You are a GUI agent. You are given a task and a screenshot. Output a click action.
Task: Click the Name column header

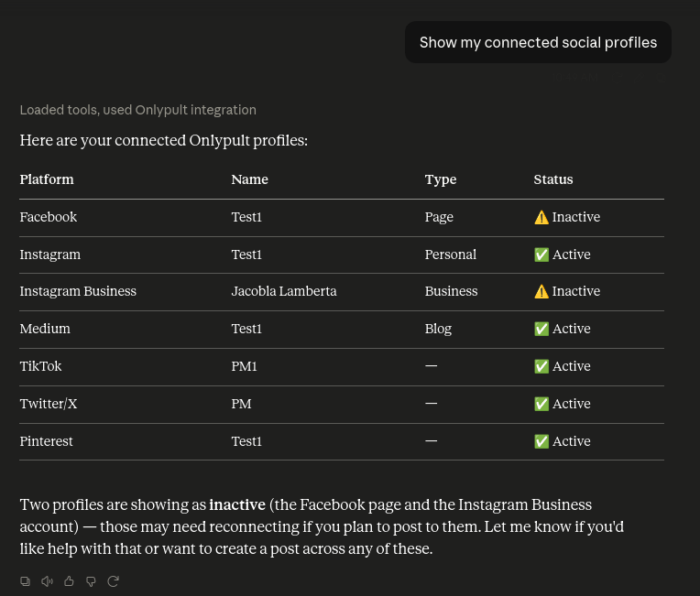(249, 179)
